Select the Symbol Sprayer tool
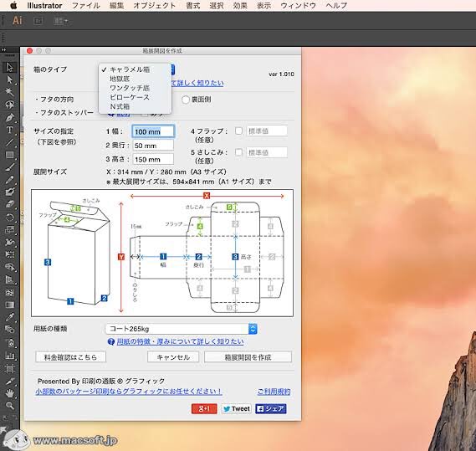This screenshot has width=476, height=451. click(9, 343)
